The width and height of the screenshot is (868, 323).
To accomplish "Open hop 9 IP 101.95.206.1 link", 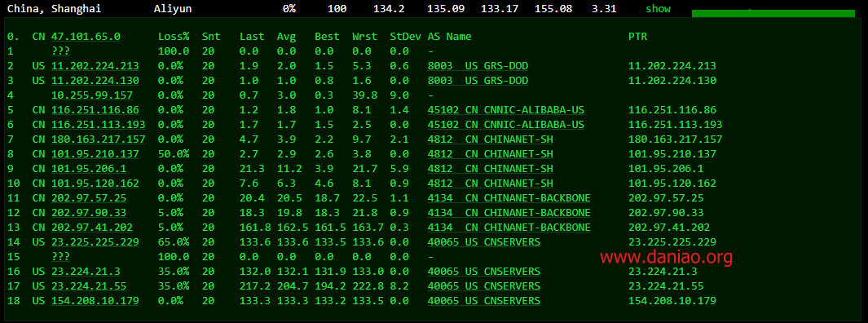I will 89,168.
